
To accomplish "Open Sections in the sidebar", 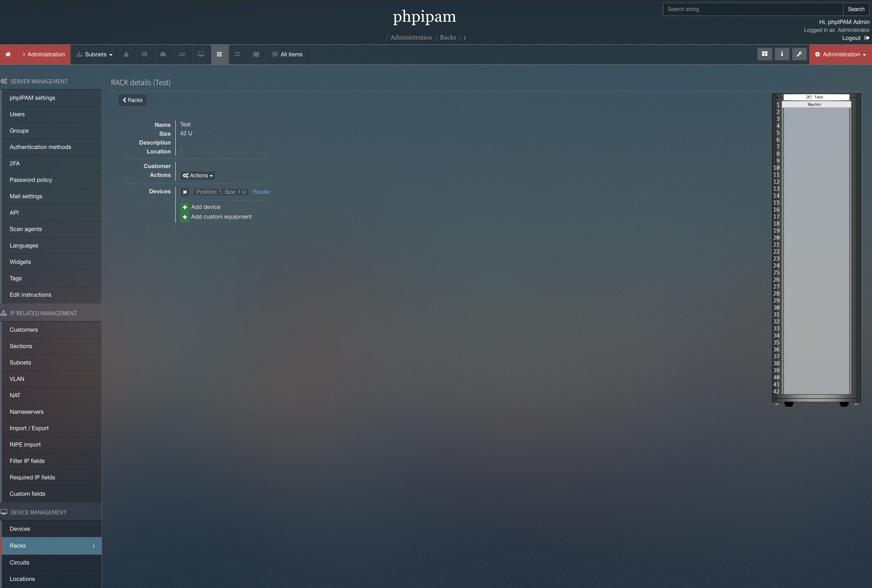I will tap(51, 346).
